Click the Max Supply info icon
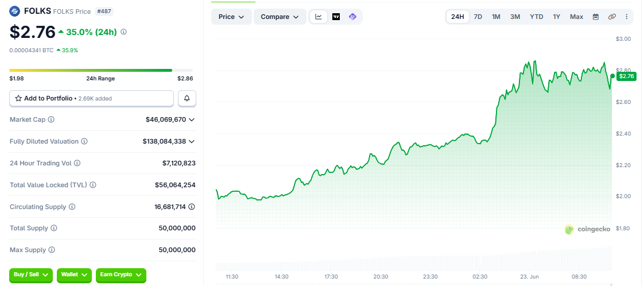 [51, 250]
